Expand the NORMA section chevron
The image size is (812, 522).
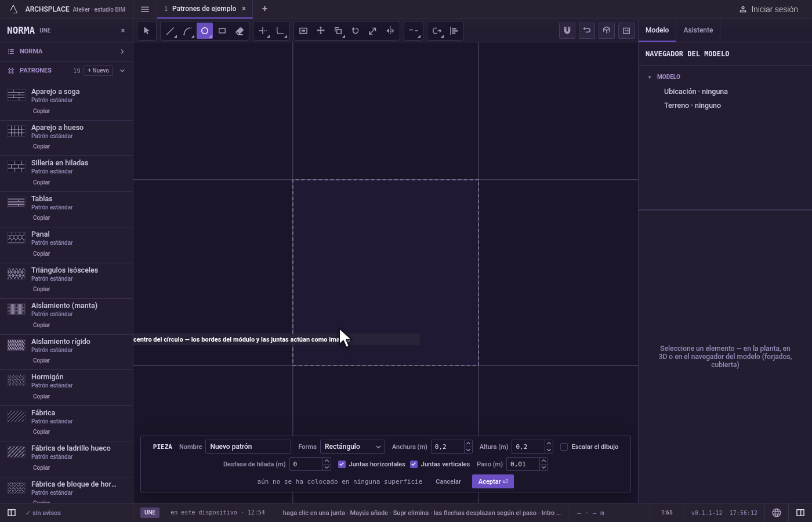coord(122,52)
